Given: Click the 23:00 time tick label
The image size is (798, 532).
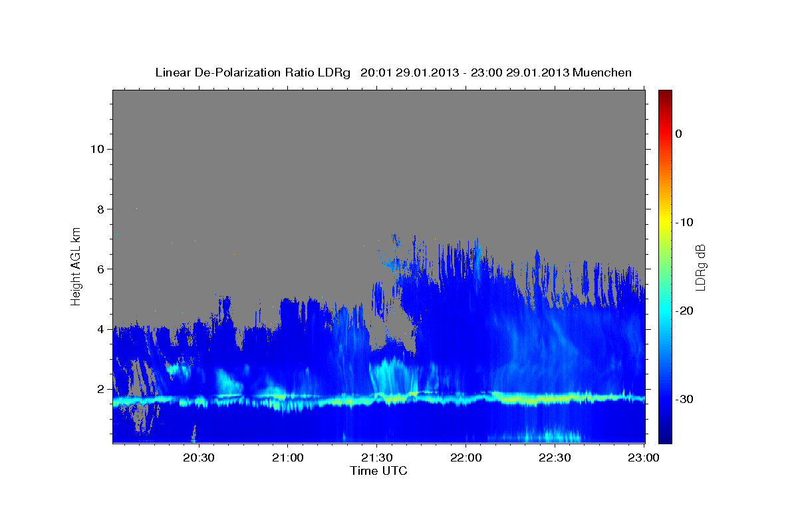Looking at the screenshot, I should tap(644, 458).
